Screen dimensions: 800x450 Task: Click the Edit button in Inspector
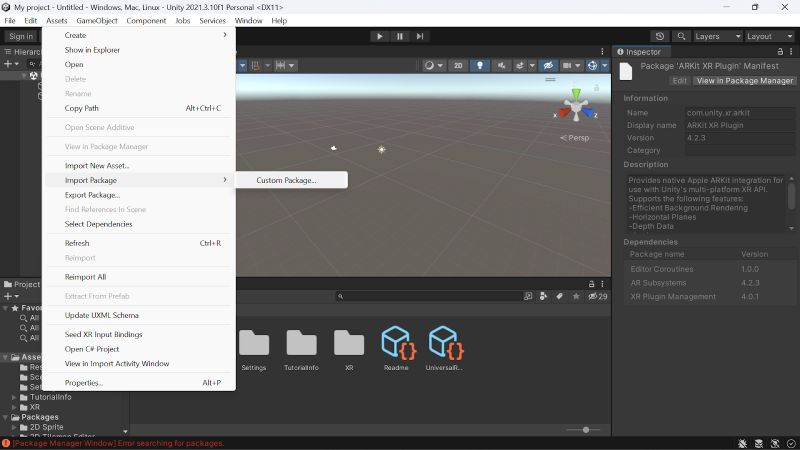pyautogui.click(x=679, y=81)
